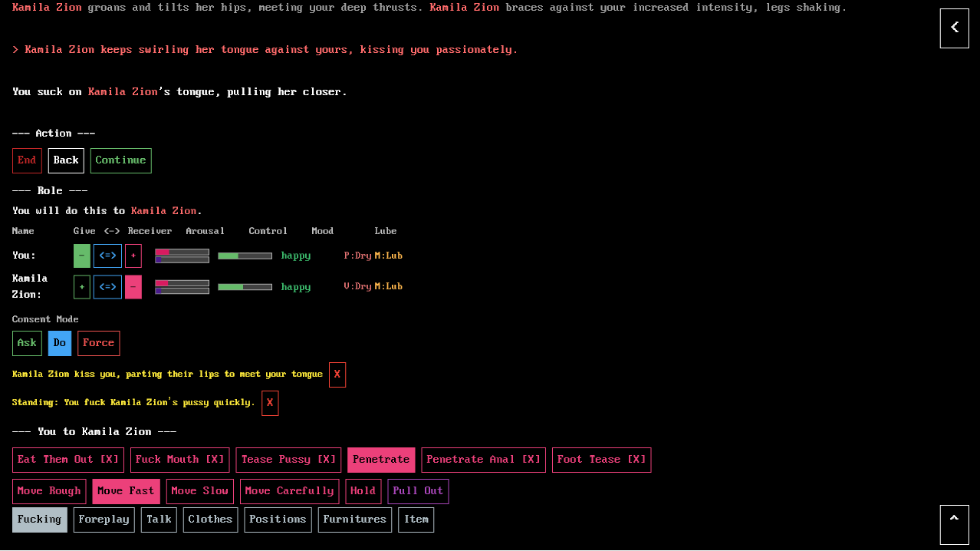Choose Move Rough option

[49, 491]
